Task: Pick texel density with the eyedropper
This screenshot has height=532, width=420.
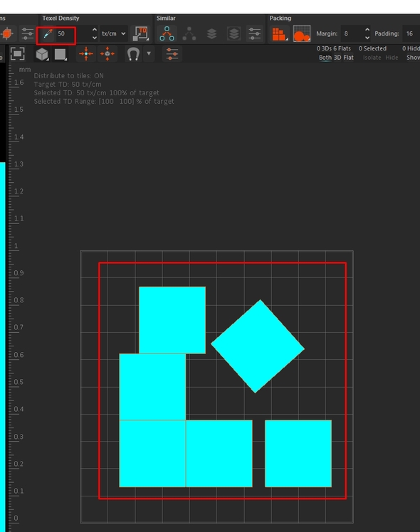Action: pyautogui.click(x=48, y=33)
